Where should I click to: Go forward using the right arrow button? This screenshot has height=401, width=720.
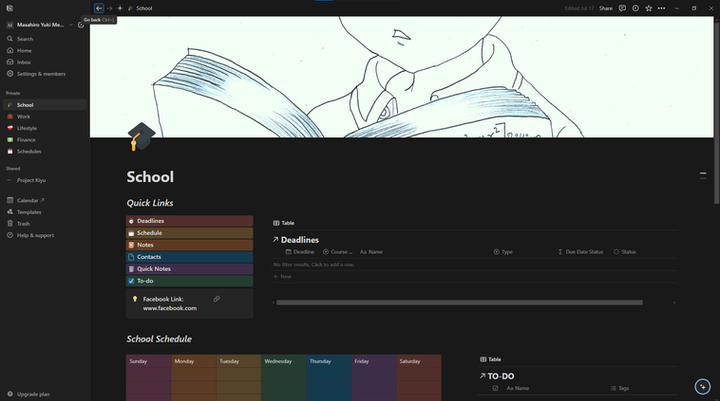click(109, 8)
